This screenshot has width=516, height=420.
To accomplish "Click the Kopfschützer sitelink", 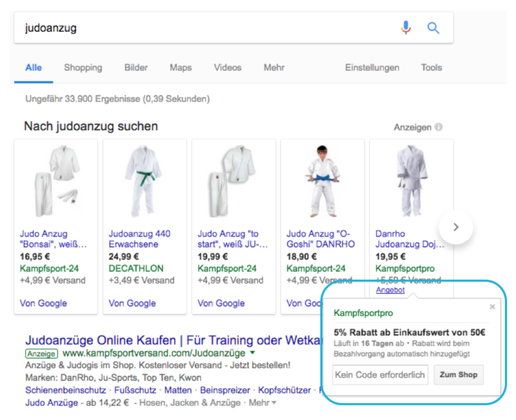I will (285, 390).
